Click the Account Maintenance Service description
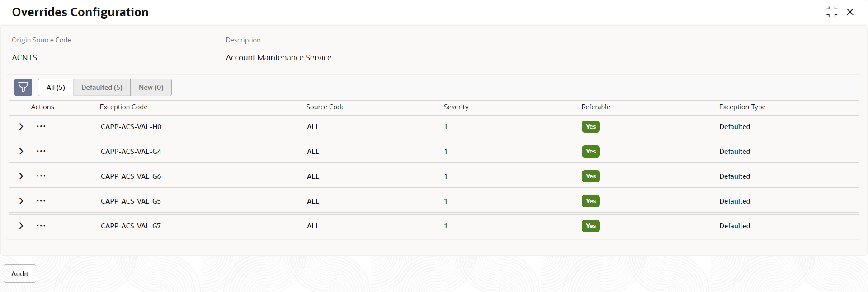The image size is (868, 292). 278,58
